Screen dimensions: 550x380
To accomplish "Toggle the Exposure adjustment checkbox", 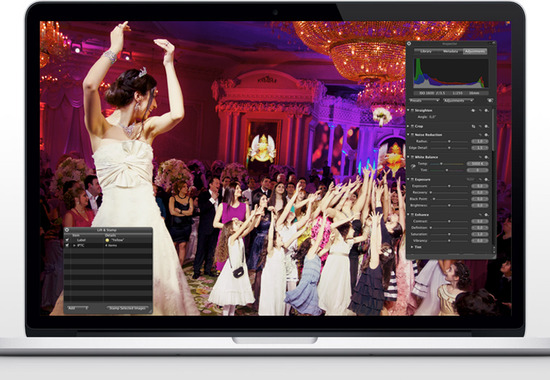I will point(412,180).
